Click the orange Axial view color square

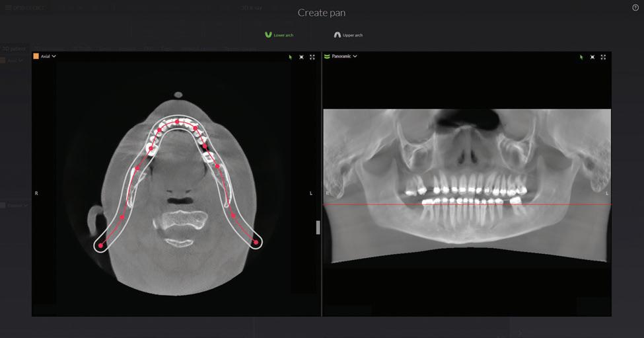36,56
